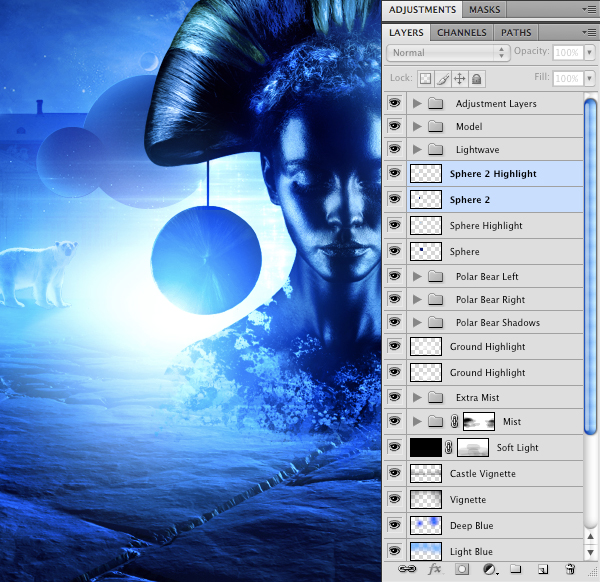Screen dimensions: 600x582
Task: Hide the Sphere Highlight layer
Action: tap(395, 225)
